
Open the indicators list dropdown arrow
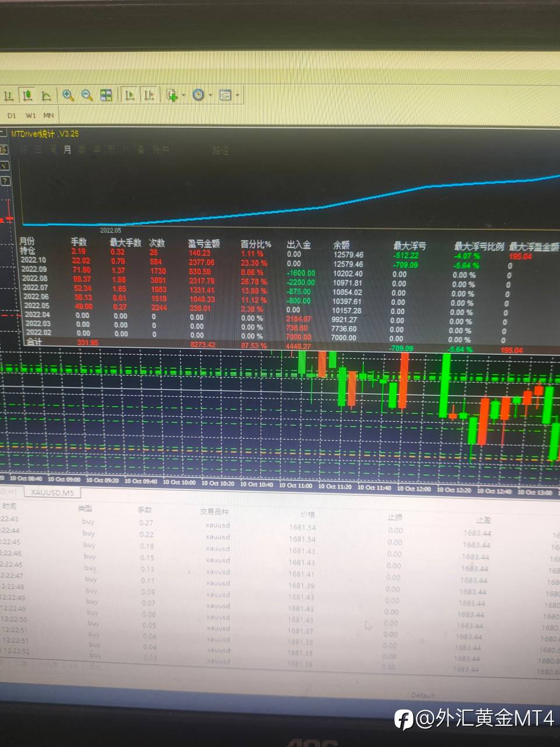(184, 95)
